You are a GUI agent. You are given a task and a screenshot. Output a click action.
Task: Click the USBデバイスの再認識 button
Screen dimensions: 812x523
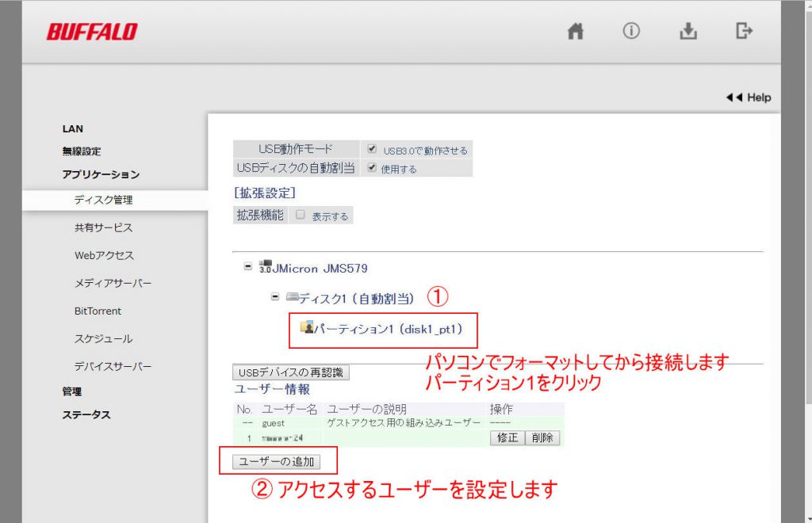290,372
